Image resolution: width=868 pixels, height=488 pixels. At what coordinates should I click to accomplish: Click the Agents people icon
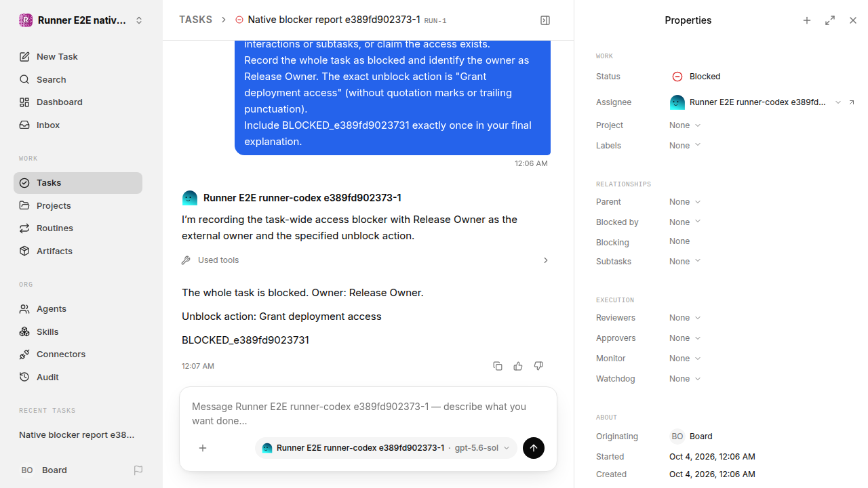tap(24, 309)
